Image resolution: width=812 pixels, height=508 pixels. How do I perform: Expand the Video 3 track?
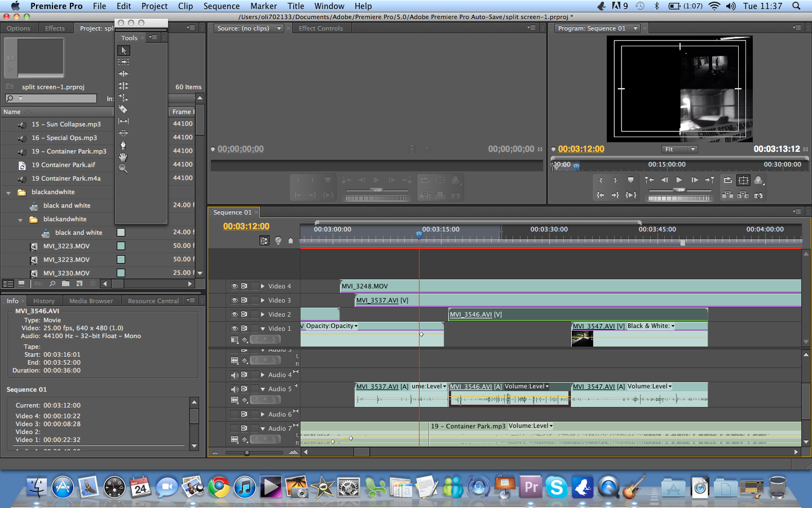pos(263,300)
